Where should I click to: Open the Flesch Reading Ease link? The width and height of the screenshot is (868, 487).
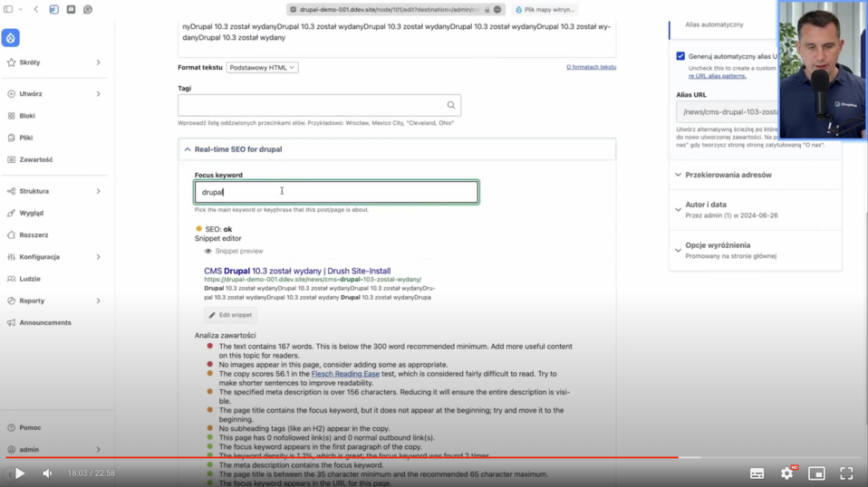tap(345, 374)
